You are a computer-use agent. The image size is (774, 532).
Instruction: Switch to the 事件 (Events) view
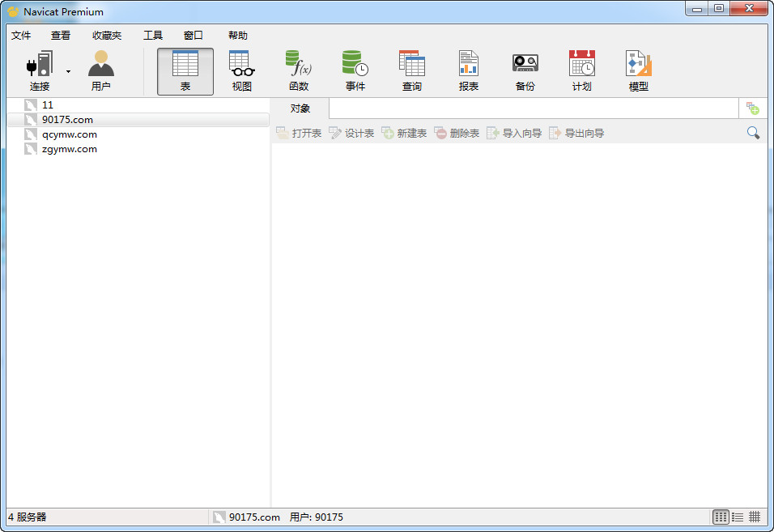pyautogui.click(x=355, y=69)
